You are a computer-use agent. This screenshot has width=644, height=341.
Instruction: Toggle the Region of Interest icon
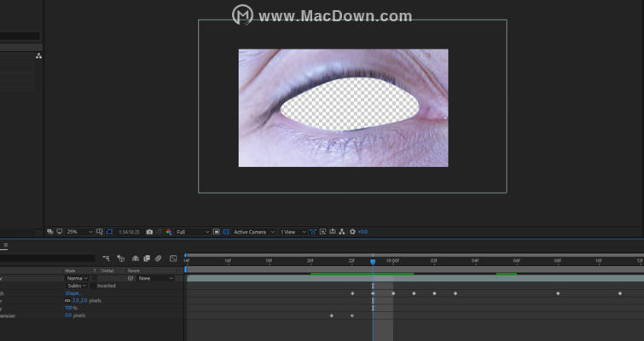(x=217, y=232)
